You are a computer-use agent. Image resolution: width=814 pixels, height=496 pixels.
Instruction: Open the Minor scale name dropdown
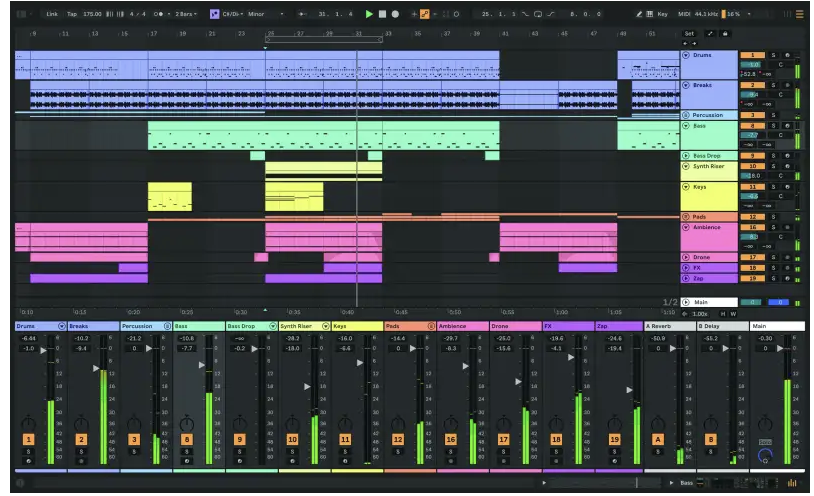point(265,14)
